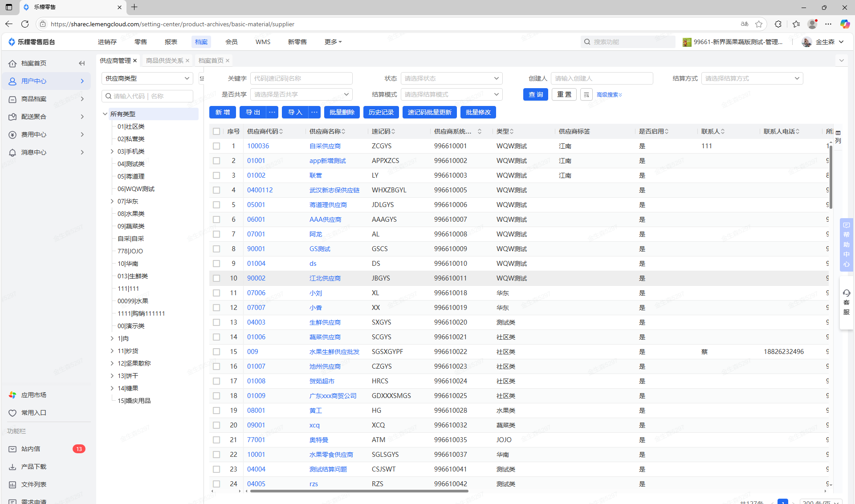Open Copilot icon in browser toolbar

tap(845, 24)
